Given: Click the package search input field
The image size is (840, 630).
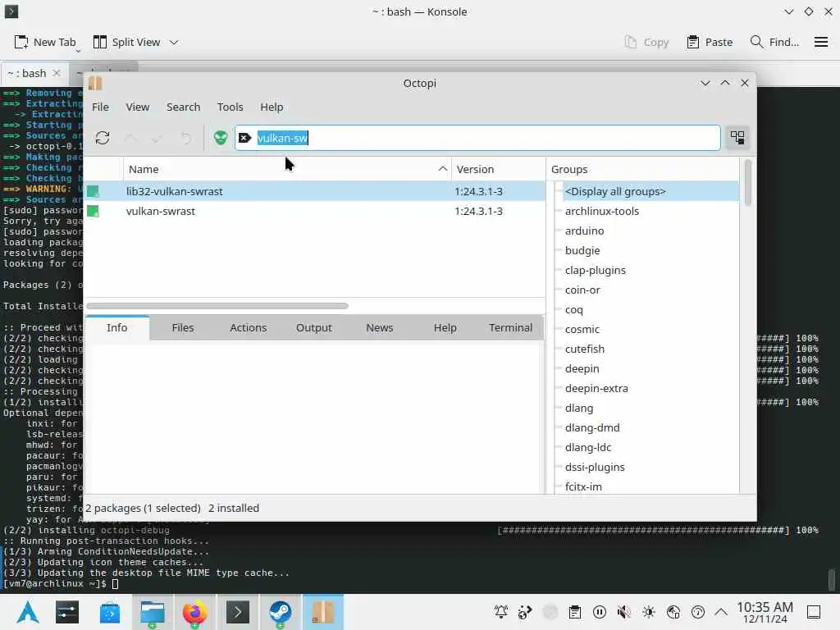Looking at the screenshot, I should 477,138.
